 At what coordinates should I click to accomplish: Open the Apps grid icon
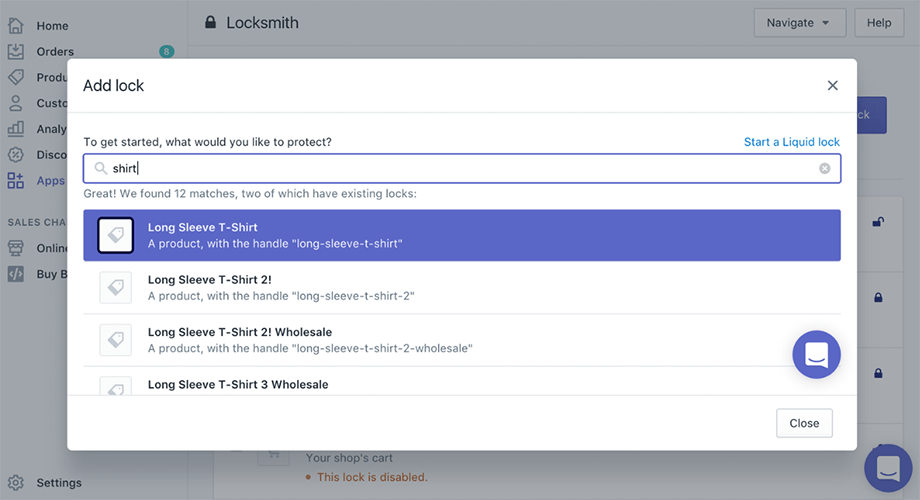pyautogui.click(x=16, y=180)
